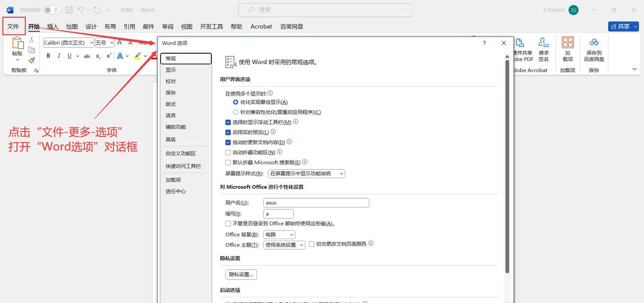Screen dimensions: 644x303
Task: Switch to the 插入 (Insert) tab
Action: (53, 27)
